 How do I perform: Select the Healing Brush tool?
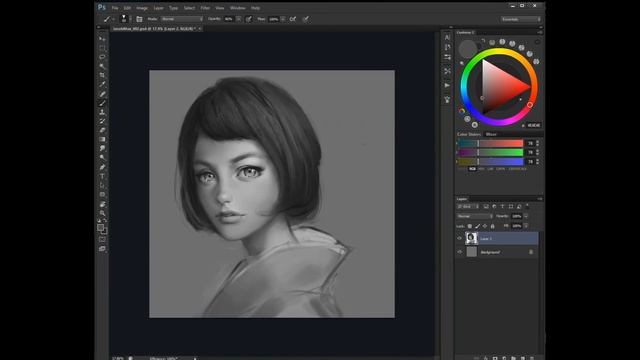click(x=102, y=94)
